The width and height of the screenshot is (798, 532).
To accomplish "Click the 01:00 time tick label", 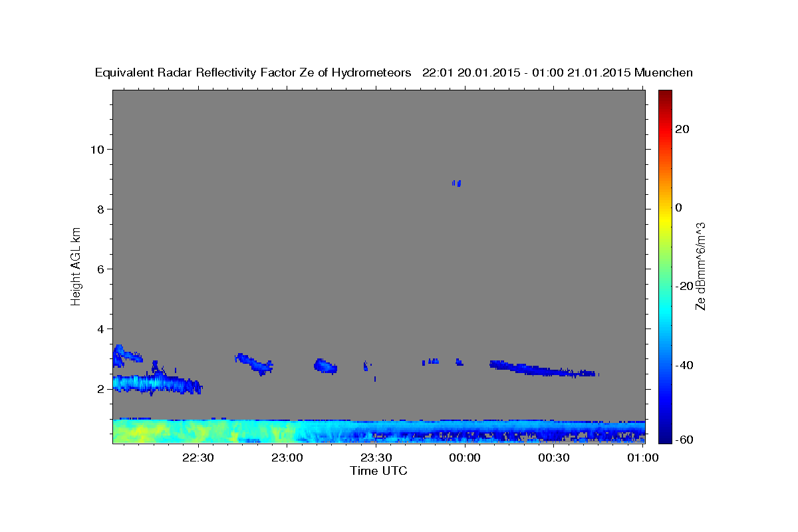I will pyautogui.click(x=642, y=458).
